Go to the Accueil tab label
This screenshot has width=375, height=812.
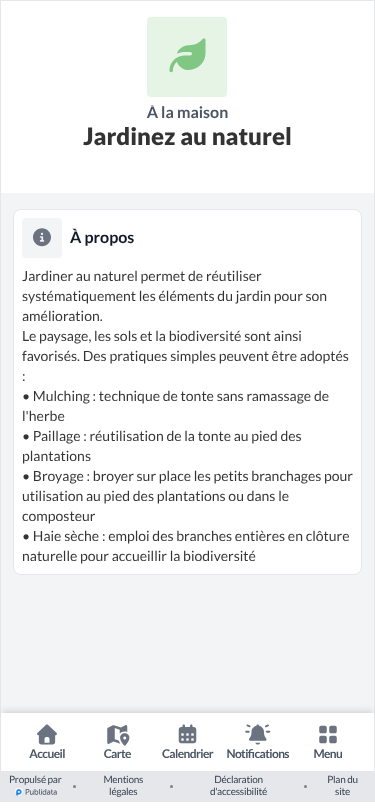[47, 754]
